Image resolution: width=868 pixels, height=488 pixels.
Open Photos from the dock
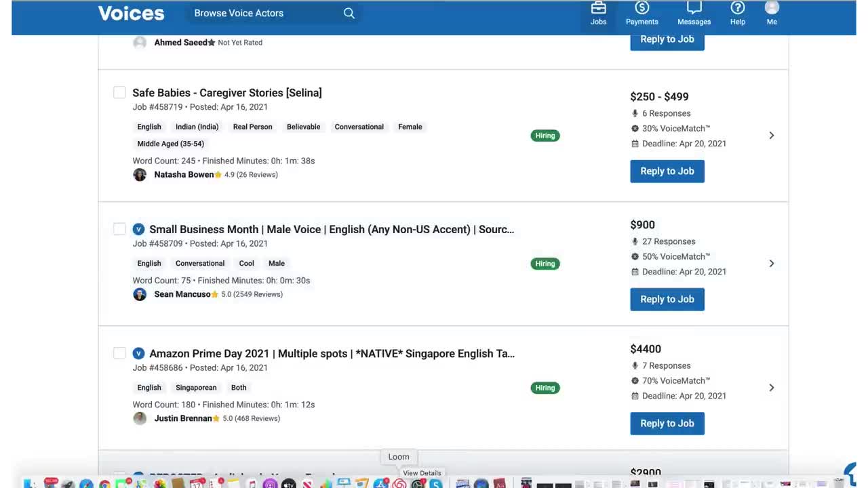click(x=159, y=484)
